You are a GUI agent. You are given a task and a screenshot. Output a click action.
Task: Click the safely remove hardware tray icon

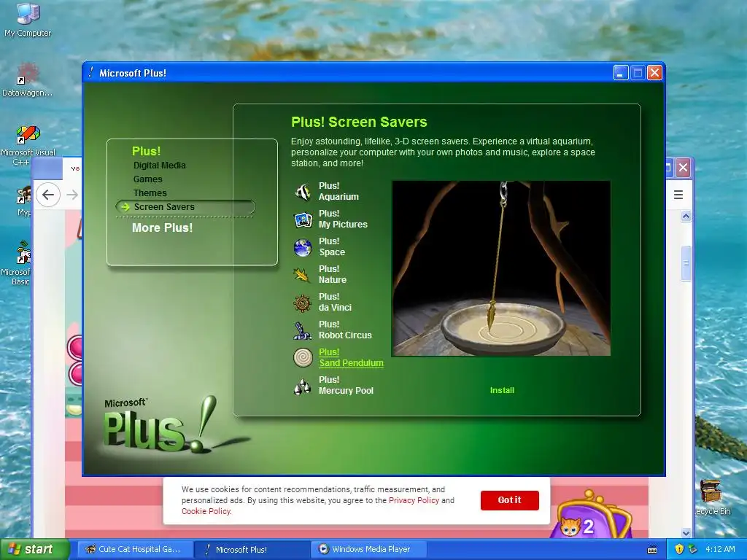click(x=692, y=549)
